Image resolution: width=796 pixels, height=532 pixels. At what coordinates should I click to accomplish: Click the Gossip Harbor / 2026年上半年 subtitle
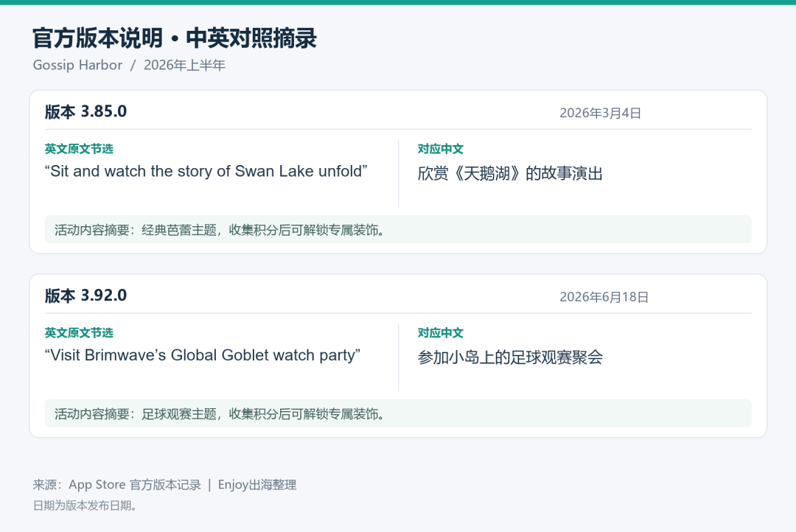[129, 65]
